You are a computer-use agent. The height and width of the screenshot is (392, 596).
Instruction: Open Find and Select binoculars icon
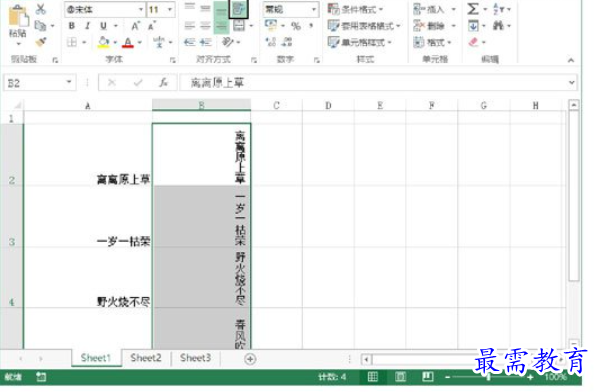pyautogui.click(x=498, y=26)
